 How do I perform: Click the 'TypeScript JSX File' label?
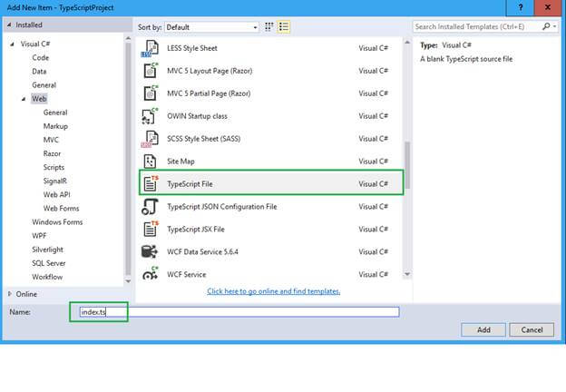[x=196, y=230]
